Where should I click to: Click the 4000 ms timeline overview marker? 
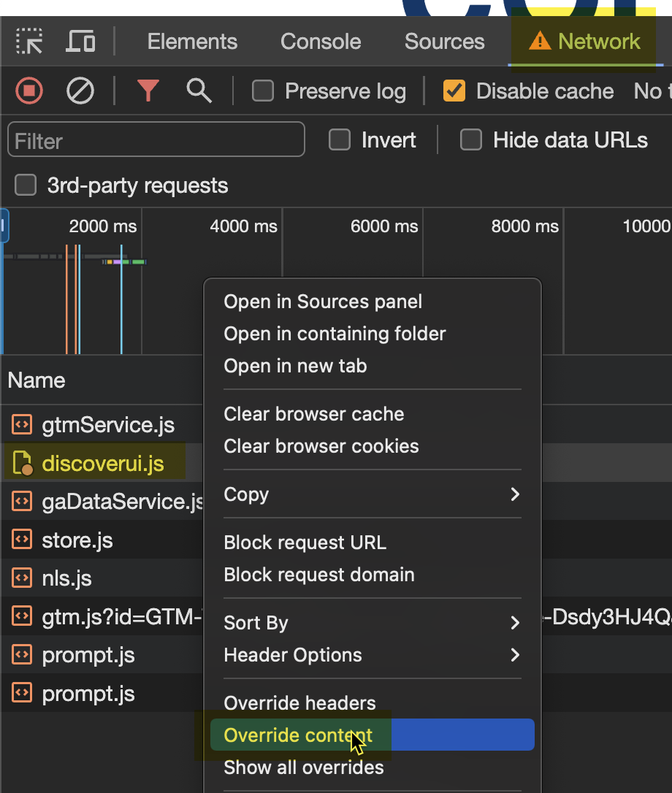[x=243, y=226]
